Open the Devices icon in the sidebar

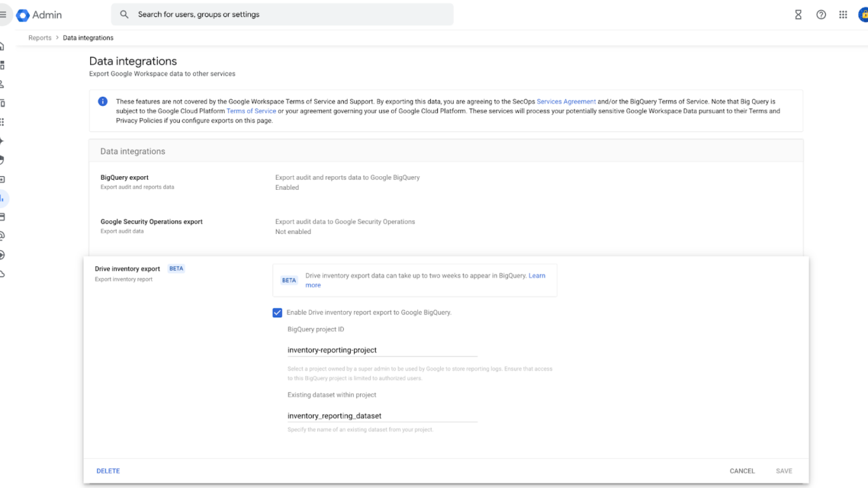pos(2,103)
